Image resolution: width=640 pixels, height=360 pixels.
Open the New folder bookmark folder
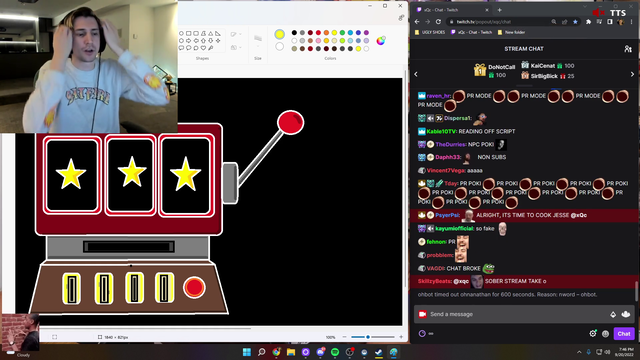pyautogui.click(x=511, y=32)
